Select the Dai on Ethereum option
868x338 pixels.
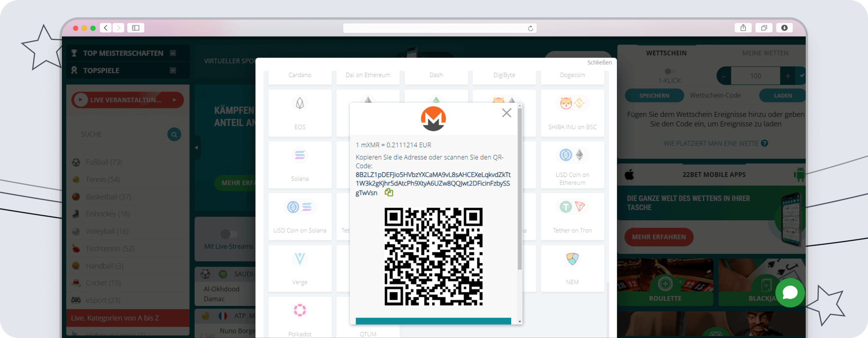(x=368, y=77)
